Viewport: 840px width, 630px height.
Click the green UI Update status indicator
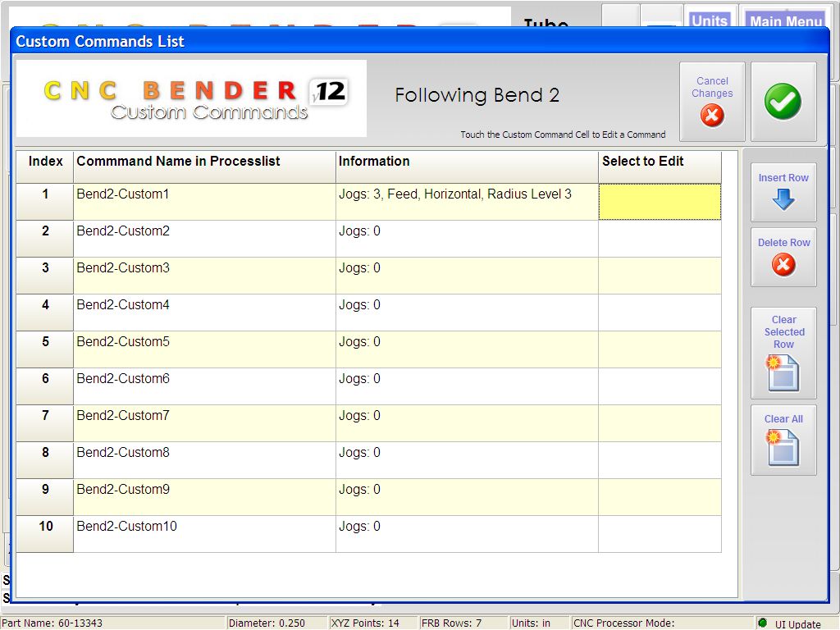click(x=762, y=623)
